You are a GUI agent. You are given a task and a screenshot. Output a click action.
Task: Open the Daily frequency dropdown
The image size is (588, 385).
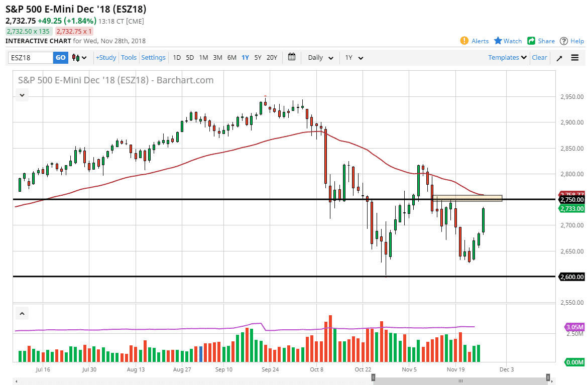pyautogui.click(x=320, y=57)
